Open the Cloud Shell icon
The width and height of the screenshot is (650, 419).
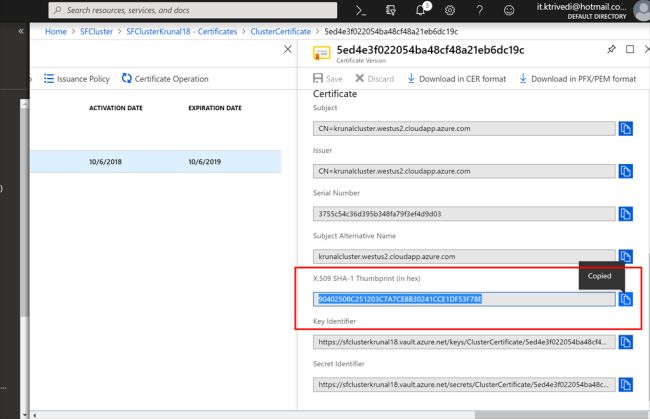pos(361,10)
